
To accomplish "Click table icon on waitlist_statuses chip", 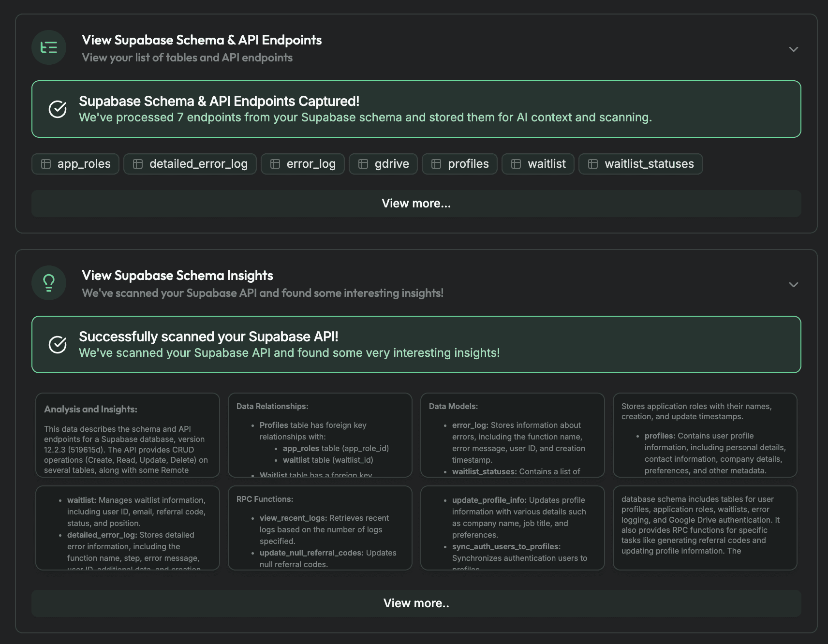I will [x=593, y=164].
